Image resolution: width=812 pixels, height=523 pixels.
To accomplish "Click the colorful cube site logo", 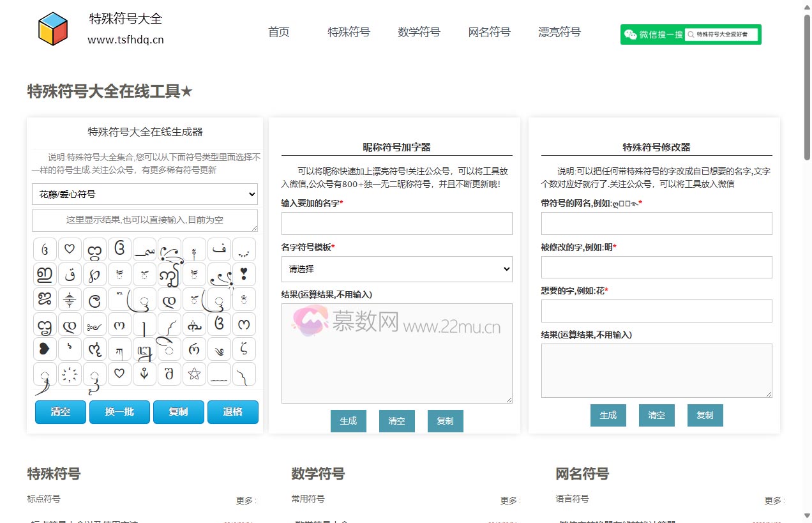I will coord(53,29).
